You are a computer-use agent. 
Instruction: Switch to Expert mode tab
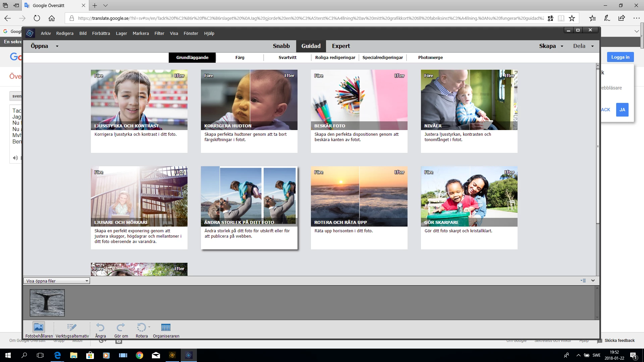tap(341, 46)
